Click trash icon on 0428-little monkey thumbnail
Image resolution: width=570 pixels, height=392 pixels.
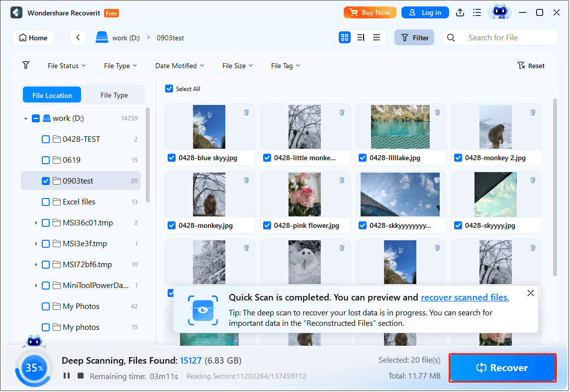coord(342,112)
